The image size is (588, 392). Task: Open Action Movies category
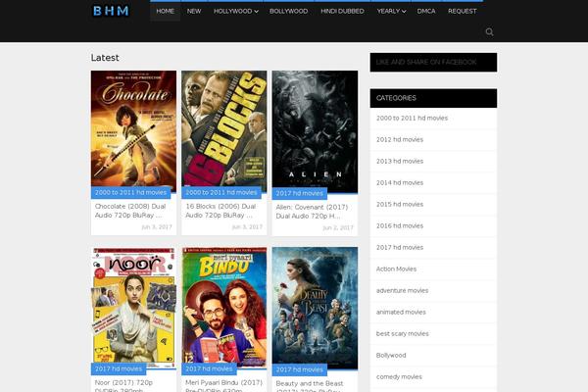(396, 269)
